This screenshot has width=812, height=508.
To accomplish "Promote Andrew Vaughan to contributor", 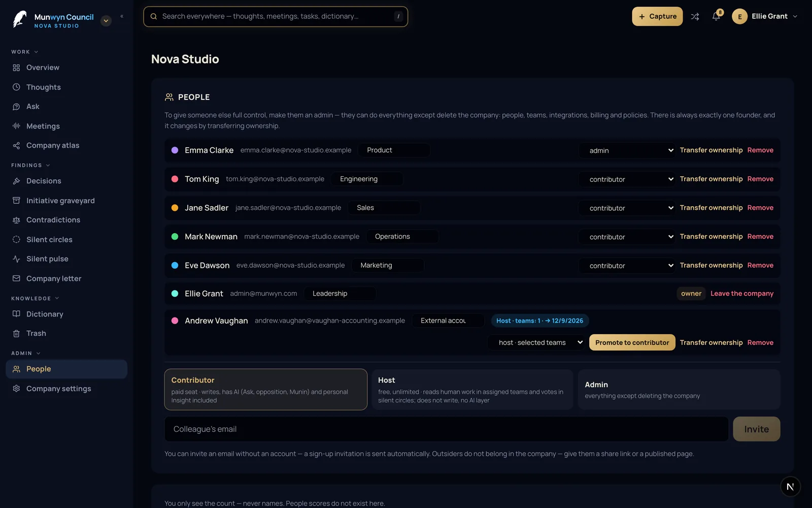I will click(x=632, y=342).
